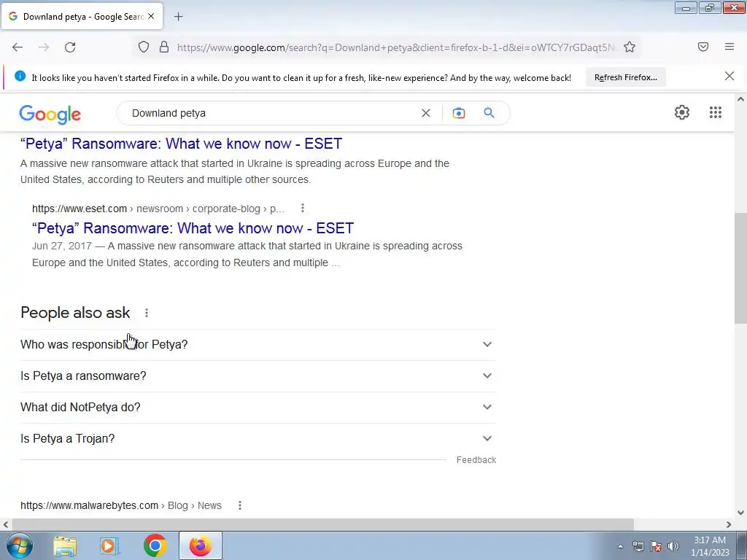747x560 pixels.
Task: Click the volume speaker tray icon
Action: (x=673, y=546)
